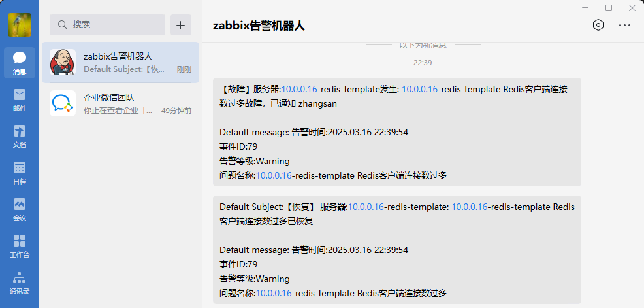Click the 49分钟前 time label
This screenshot has height=308, width=644.
176,111
